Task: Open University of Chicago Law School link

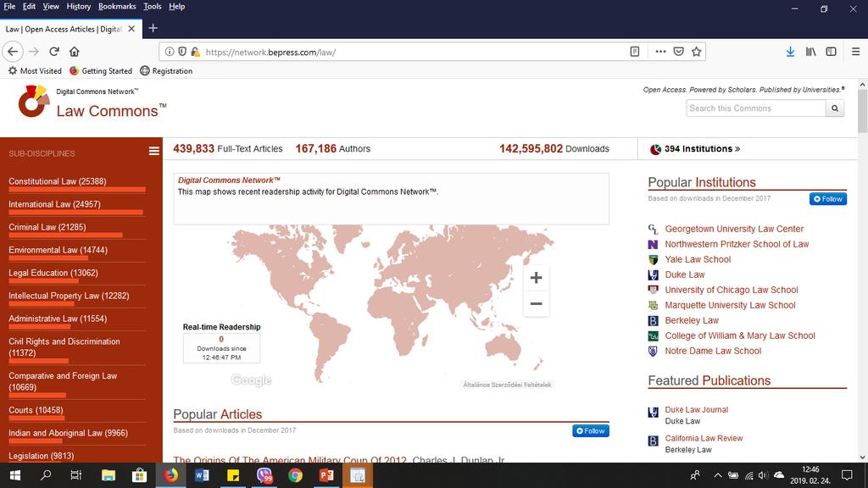Action: (x=732, y=290)
